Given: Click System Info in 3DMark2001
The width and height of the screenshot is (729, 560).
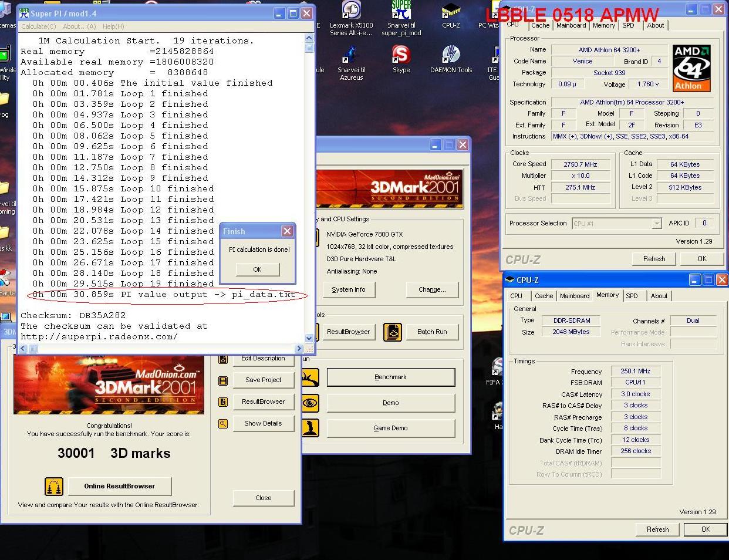Looking at the screenshot, I should pos(349,289).
